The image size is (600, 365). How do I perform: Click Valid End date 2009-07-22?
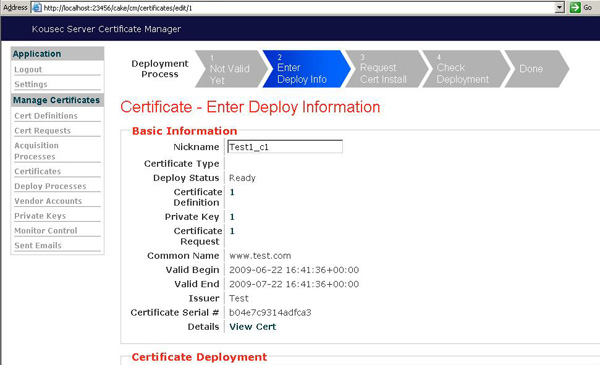click(x=294, y=284)
